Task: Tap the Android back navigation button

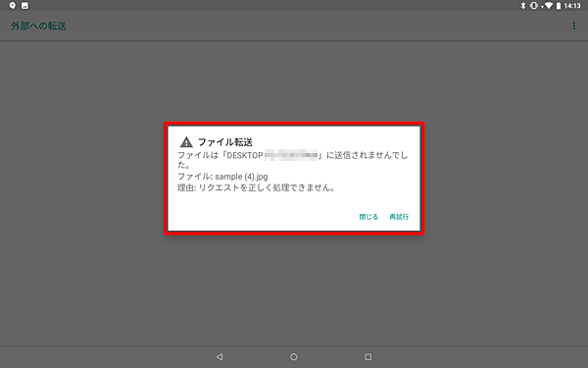Action: click(x=220, y=356)
